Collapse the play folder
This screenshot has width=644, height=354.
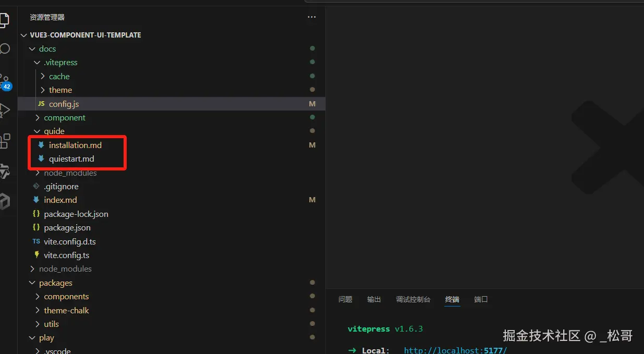point(33,338)
